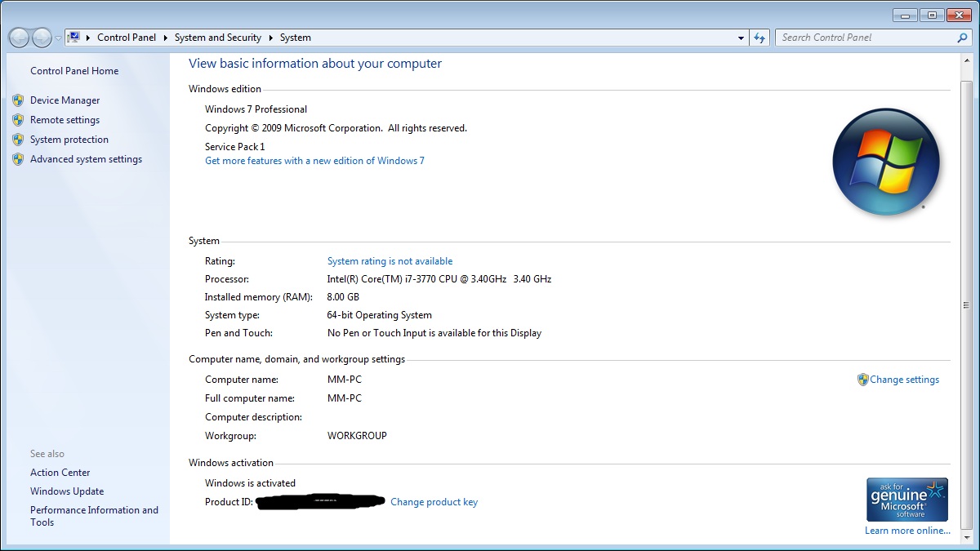
Task: Open Device Manager link
Action: (x=65, y=100)
